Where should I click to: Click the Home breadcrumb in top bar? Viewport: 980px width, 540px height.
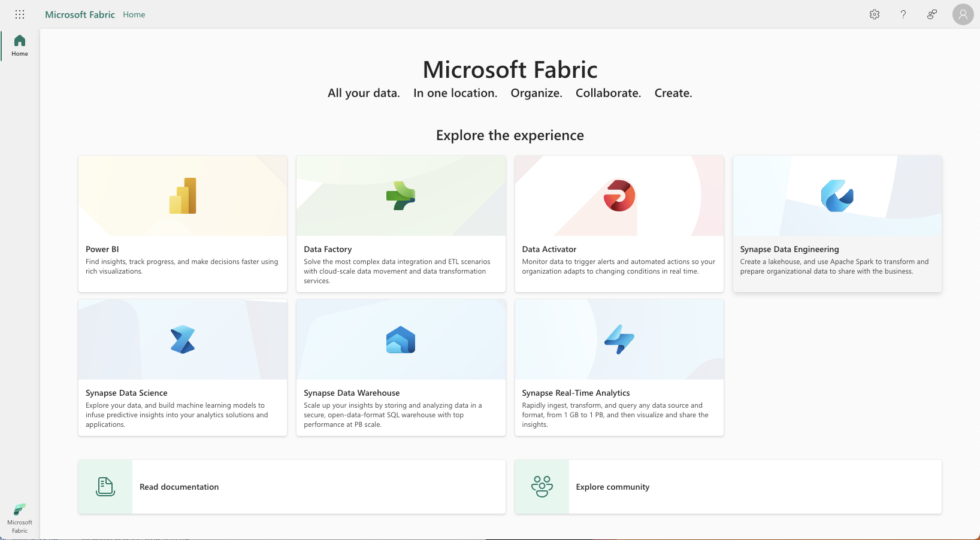tap(134, 14)
